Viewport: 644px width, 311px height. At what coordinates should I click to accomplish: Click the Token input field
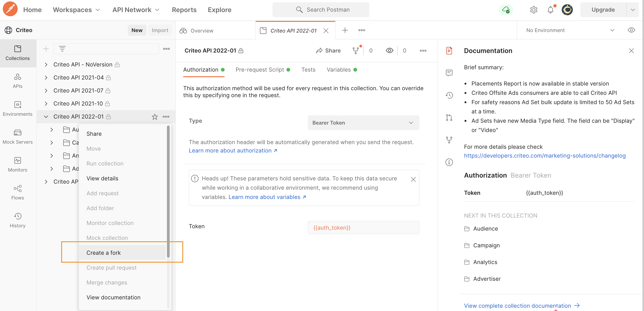coord(363,228)
